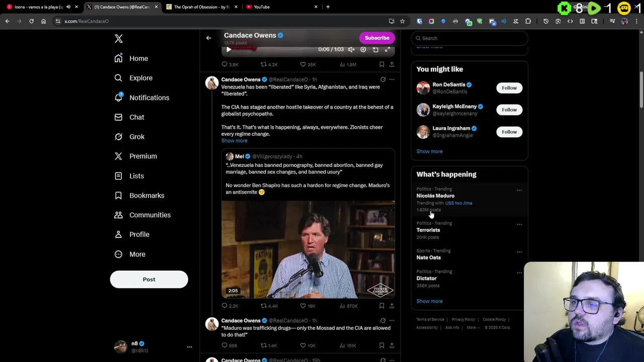Repost the post with 4.2K reposts
Image resolution: width=644 pixels, height=362 pixels.
pyautogui.click(x=269, y=64)
